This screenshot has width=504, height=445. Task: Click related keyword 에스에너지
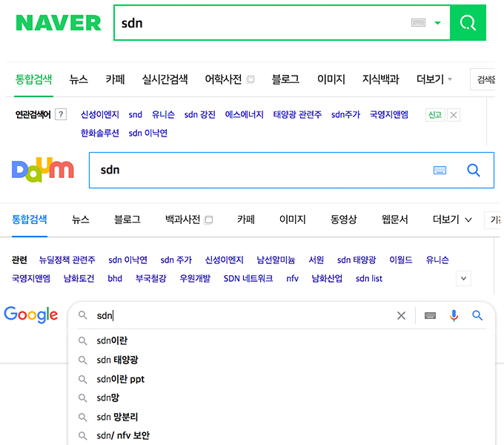click(244, 114)
